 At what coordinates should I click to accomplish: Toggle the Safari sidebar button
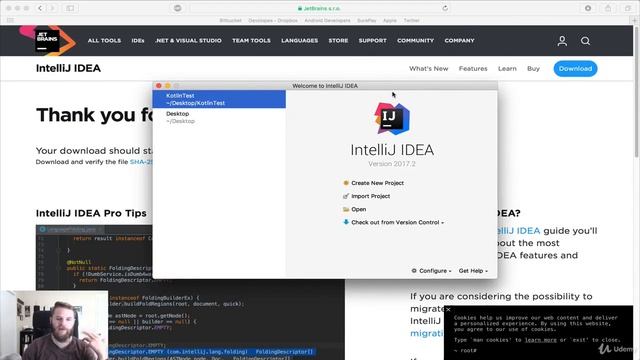pyautogui.click(x=70, y=8)
